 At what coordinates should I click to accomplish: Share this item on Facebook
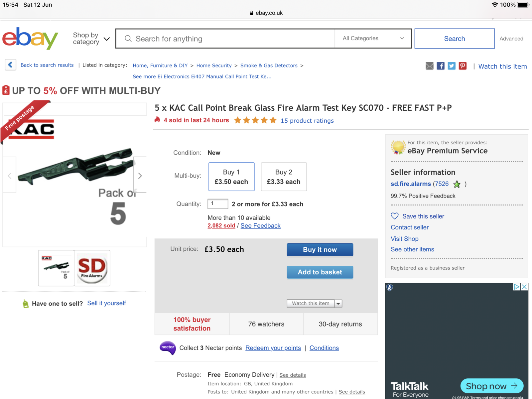tap(441, 66)
